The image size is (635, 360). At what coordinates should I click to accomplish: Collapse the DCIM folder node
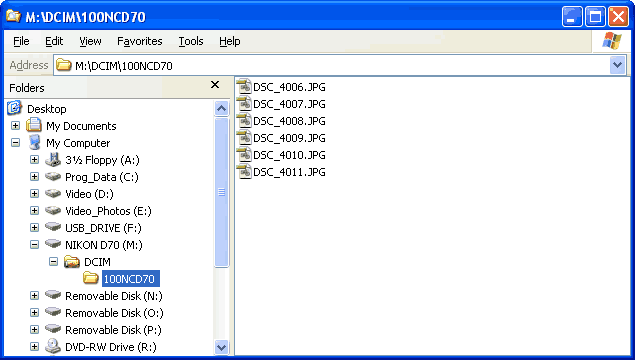(53, 262)
